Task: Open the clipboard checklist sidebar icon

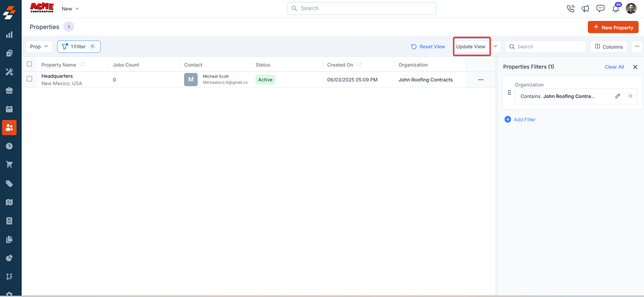Action: coord(9,53)
